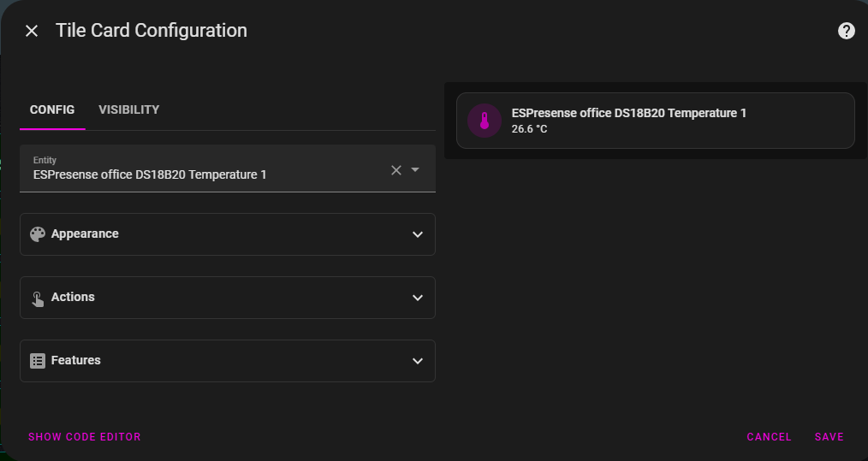Switch to the Visibility tab

click(128, 109)
